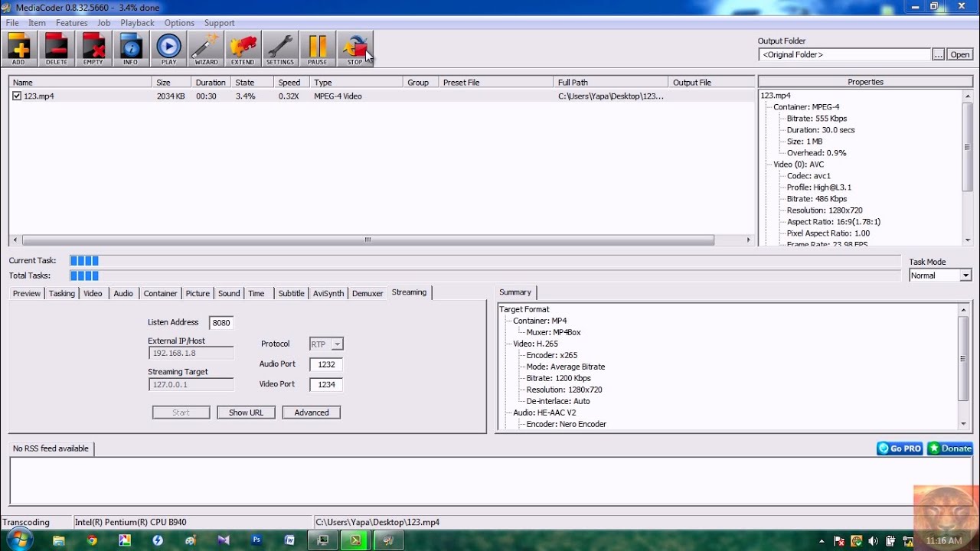Click the Video Port field

(x=326, y=385)
